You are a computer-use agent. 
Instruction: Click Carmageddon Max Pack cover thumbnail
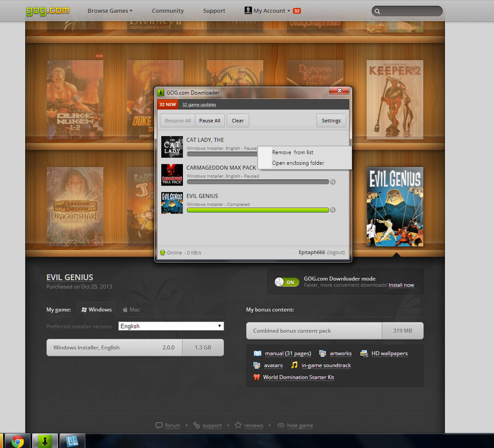click(x=172, y=175)
